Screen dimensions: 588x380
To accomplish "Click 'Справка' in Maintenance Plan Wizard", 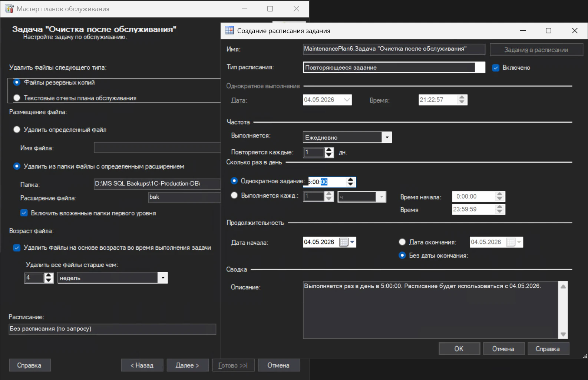I will click(x=30, y=365).
